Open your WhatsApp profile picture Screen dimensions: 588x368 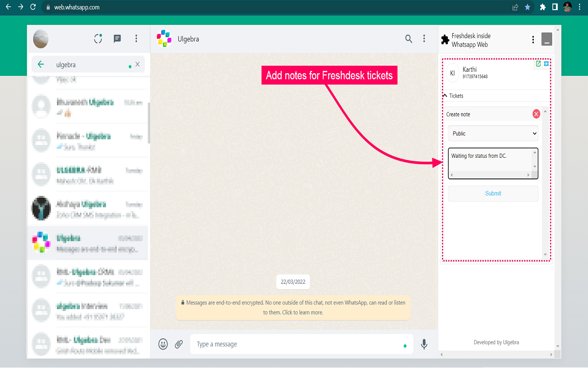(41, 39)
